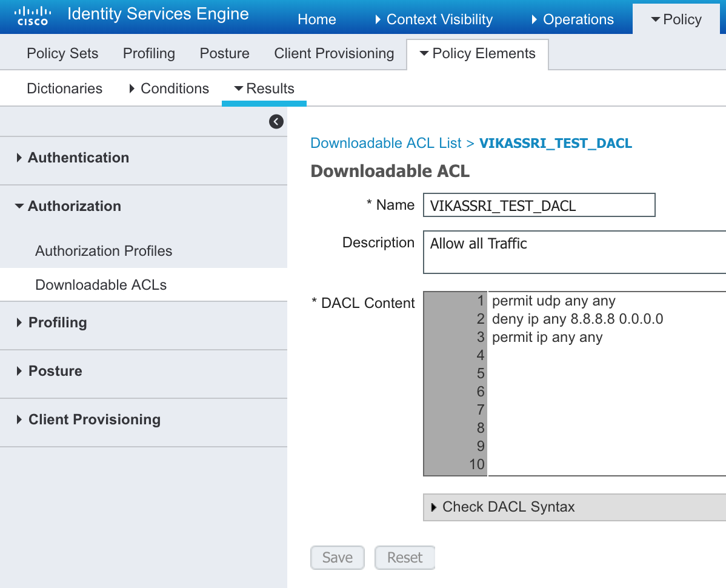Click into the Name input field
The width and height of the screenshot is (726, 588).
click(x=539, y=205)
